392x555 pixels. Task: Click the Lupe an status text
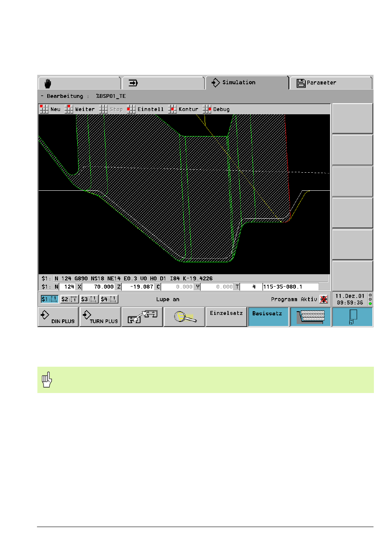(168, 299)
